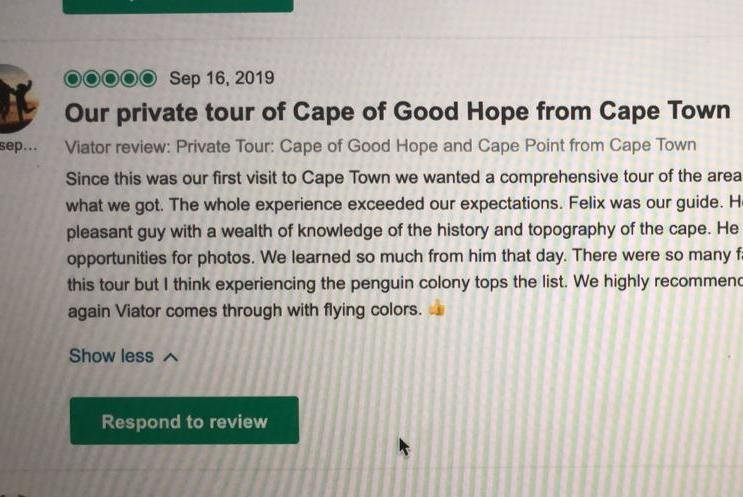
Task: Click the third green rating bubble
Action: point(111,79)
